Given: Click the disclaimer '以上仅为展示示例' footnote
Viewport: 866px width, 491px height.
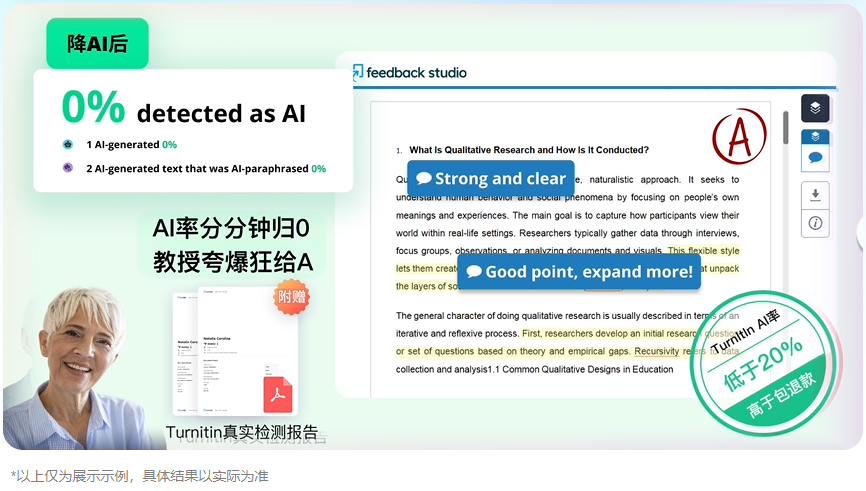Looking at the screenshot, I should coord(139,476).
